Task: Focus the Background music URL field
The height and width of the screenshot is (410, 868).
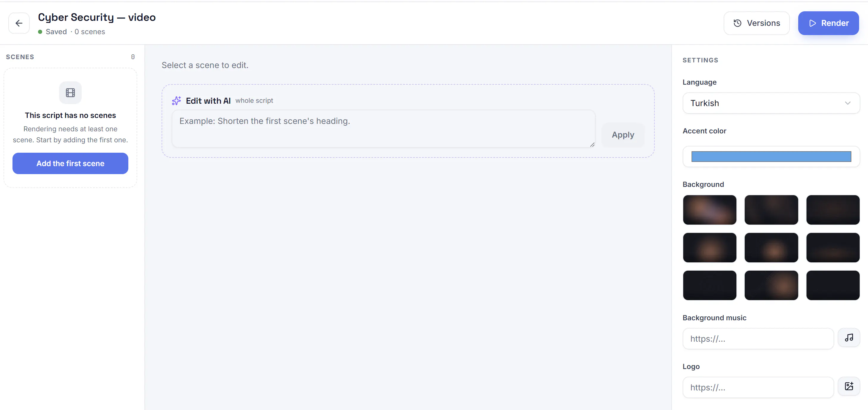Action: point(758,339)
